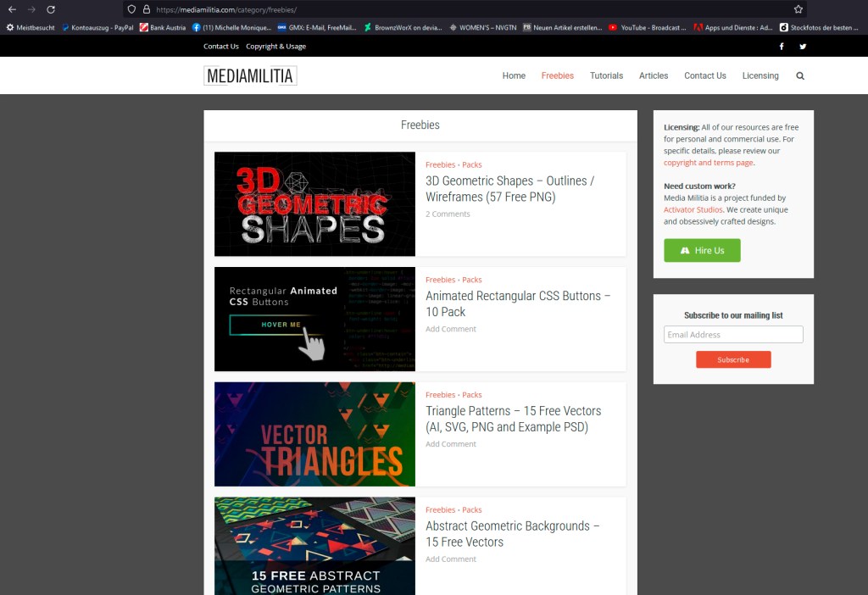Open the site search magnifier icon
Viewport: 868px width, 595px height.
pyautogui.click(x=800, y=75)
